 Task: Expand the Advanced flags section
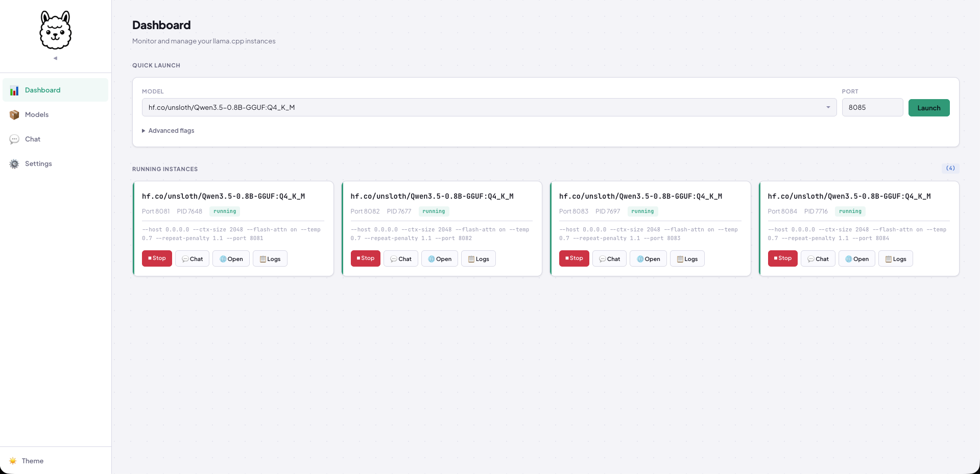pos(168,131)
